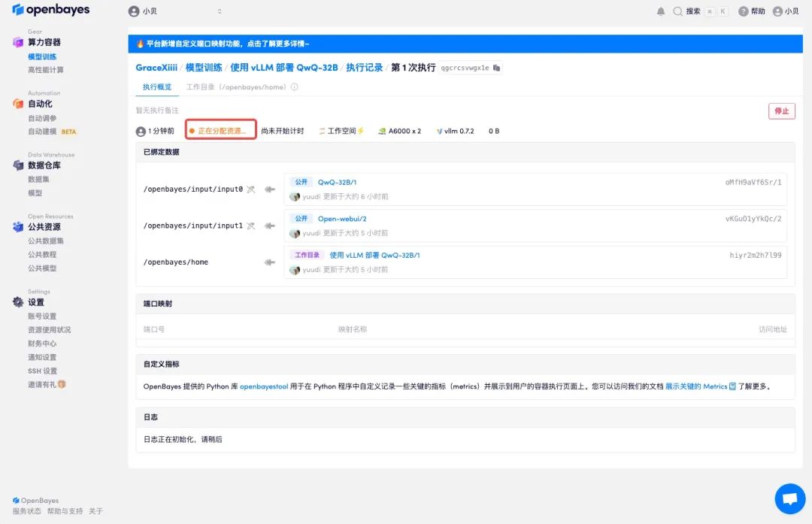Click the external doc icon after Metrics link

[732, 386]
